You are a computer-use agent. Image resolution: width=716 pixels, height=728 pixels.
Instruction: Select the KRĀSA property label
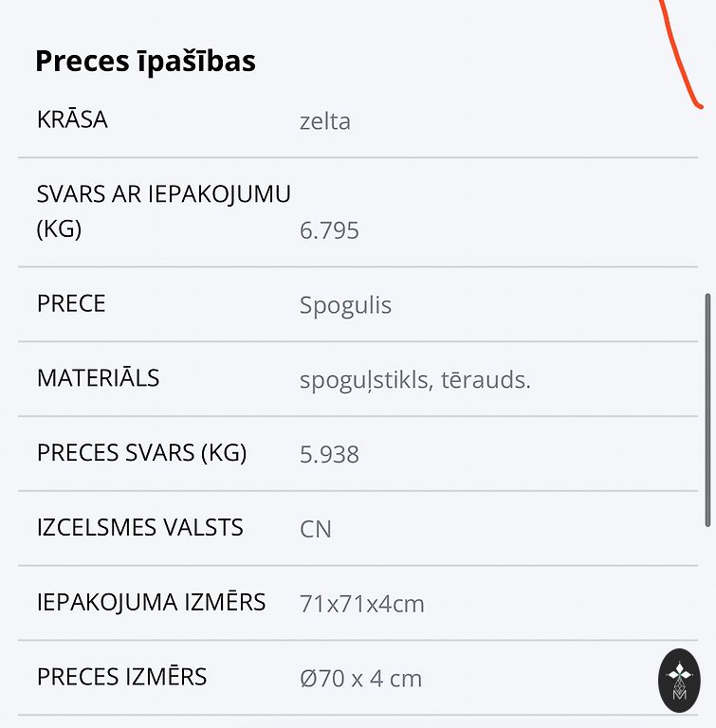[72, 120]
